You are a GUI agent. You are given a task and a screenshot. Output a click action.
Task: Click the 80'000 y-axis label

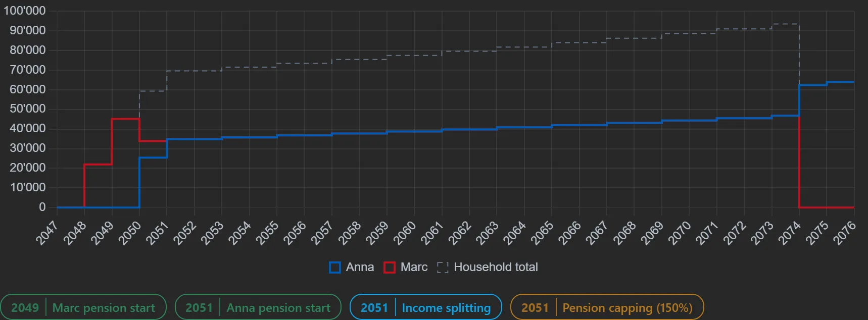(27, 50)
